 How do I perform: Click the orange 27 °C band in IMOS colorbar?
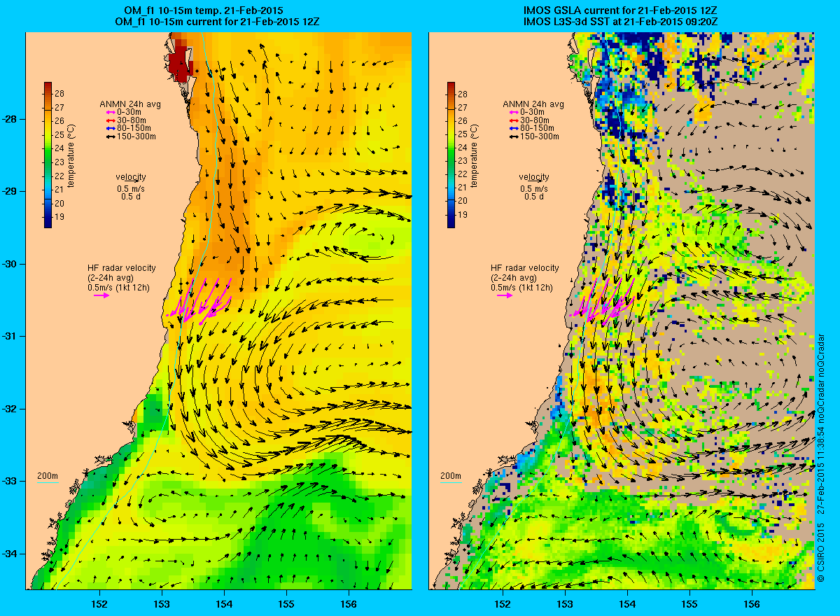tap(451, 108)
